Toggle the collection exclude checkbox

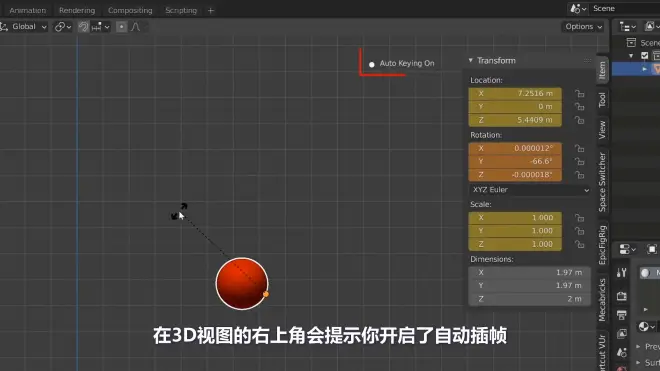644,56
